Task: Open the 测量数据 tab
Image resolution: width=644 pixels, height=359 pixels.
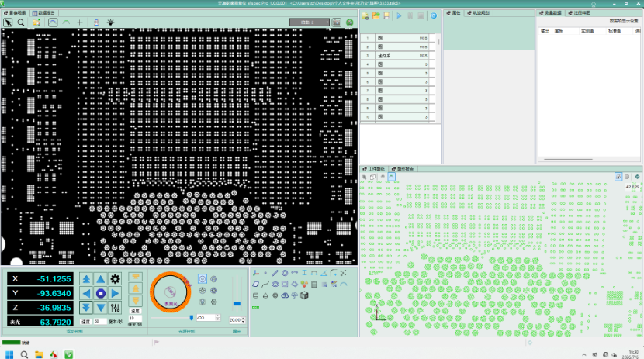Action: point(551,13)
